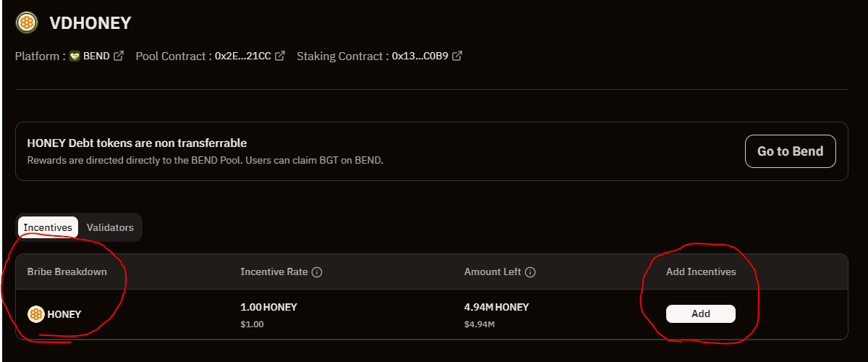Image resolution: width=868 pixels, height=362 pixels.
Task: Click the HONEY token icon in the table
Action: (36, 314)
